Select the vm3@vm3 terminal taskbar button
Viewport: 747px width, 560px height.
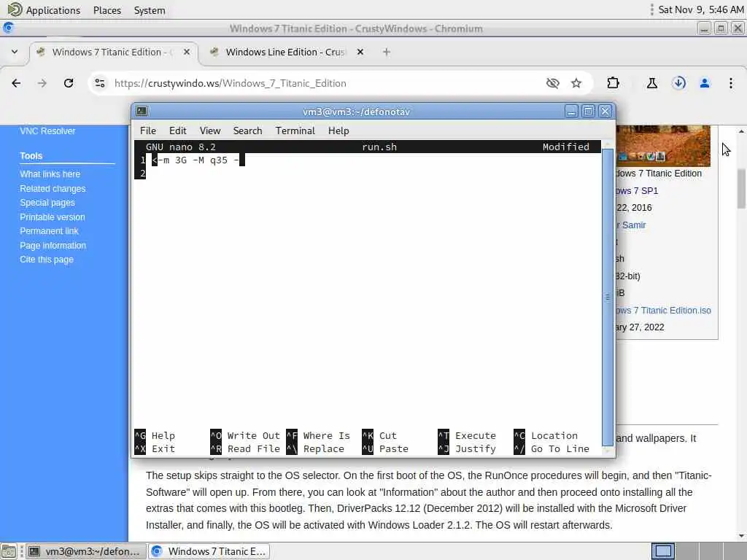pos(86,551)
